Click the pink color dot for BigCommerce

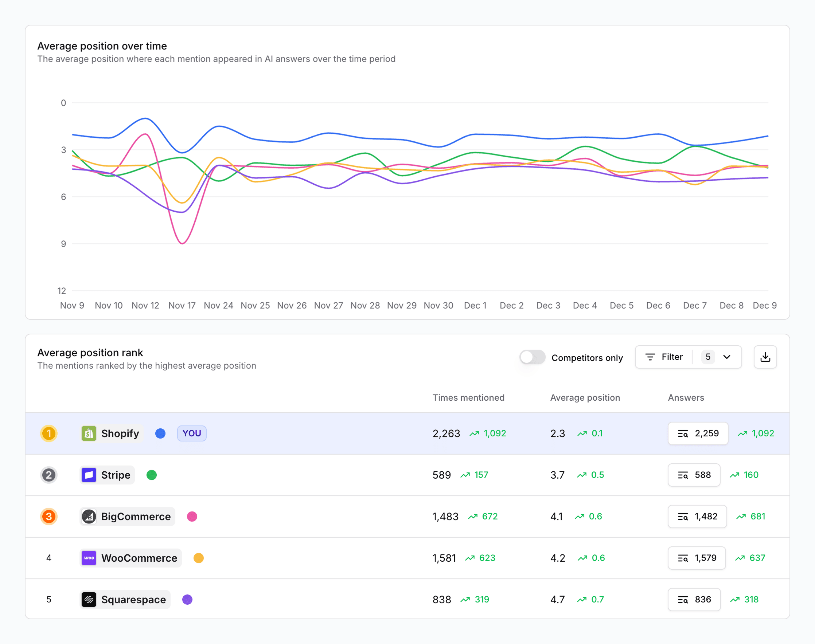[192, 517]
